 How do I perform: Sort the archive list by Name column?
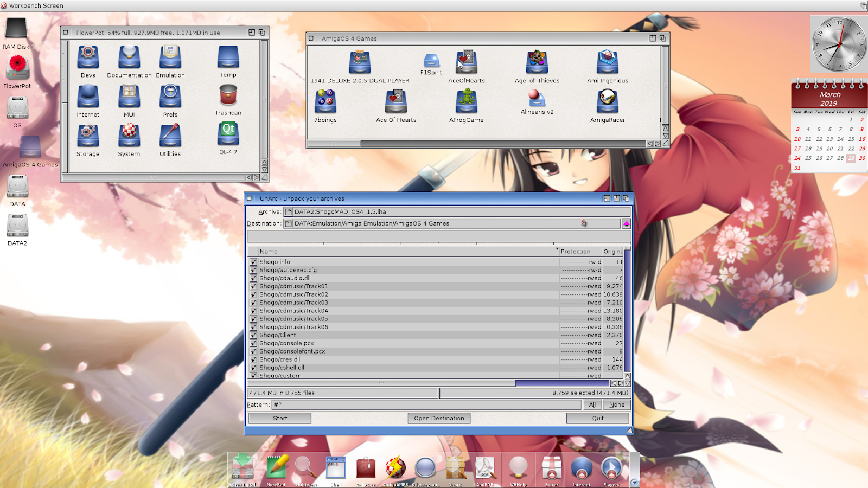407,252
